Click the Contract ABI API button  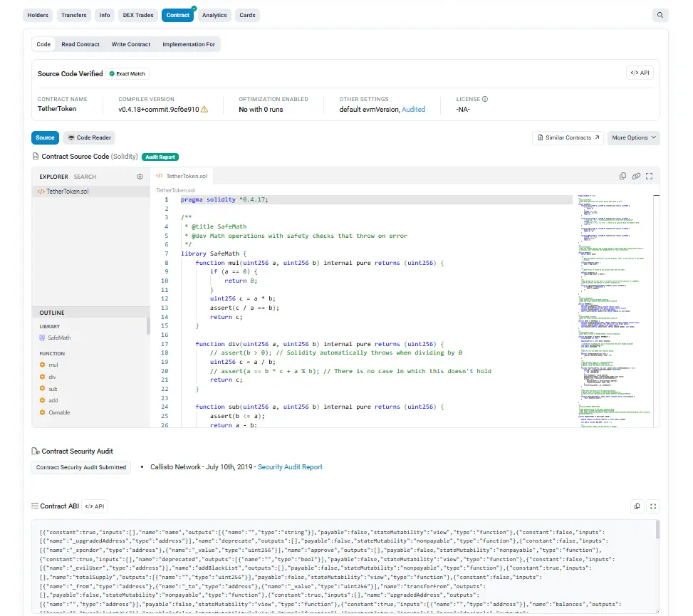click(95, 506)
